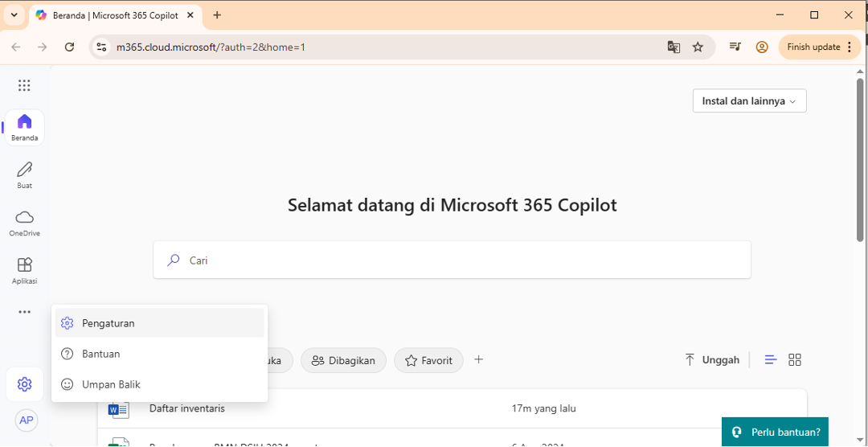Bookmark this page with star icon
This screenshot has width=868, height=447.
tap(698, 47)
